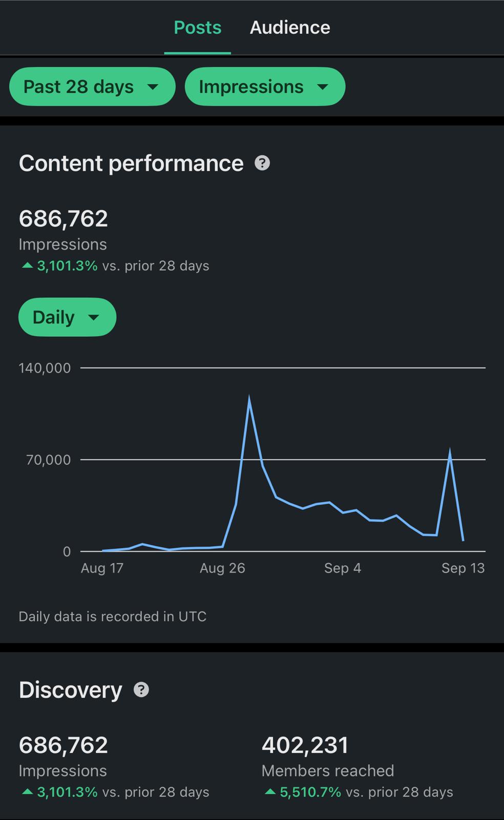This screenshot has width=504, height=820.
Task: Open the Content performance help icon
Action: tap(262, 163)
